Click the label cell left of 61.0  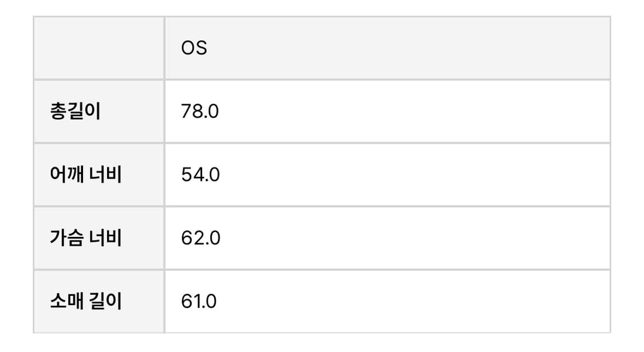click(99, 301)
